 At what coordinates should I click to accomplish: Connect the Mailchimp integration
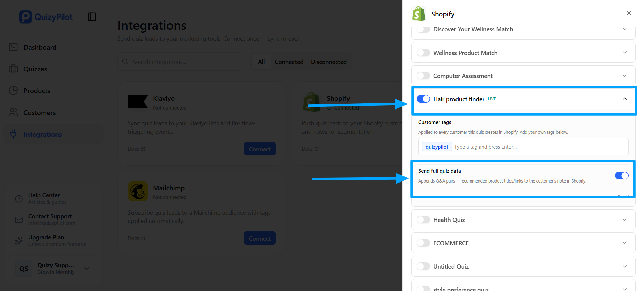tap(260, 238)
